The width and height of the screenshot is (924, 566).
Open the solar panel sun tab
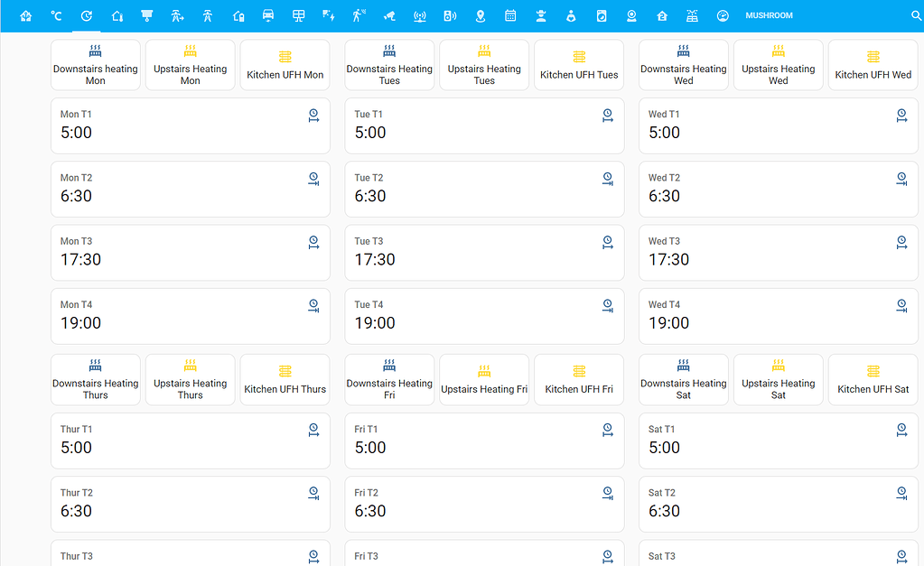pyautogui.click(x=693, y=16)
